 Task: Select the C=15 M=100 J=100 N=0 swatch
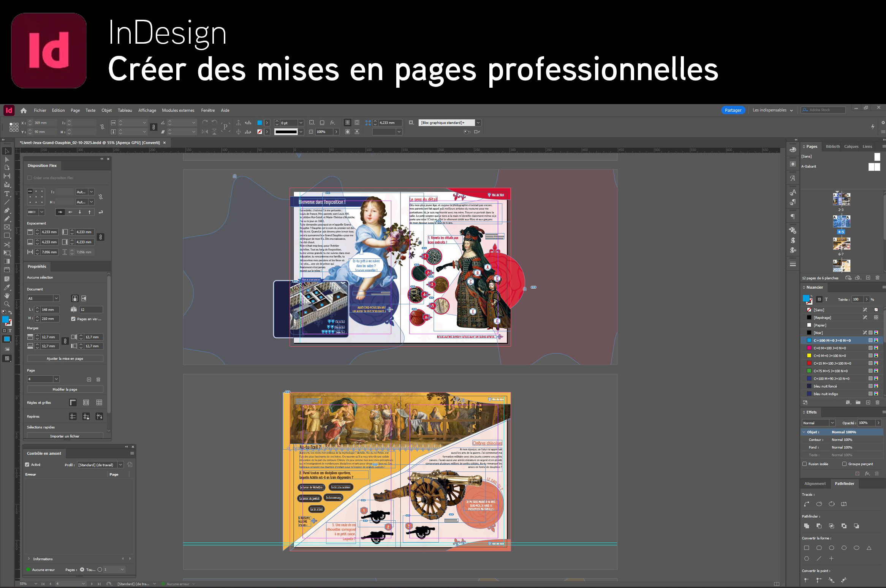click(842, 363)
